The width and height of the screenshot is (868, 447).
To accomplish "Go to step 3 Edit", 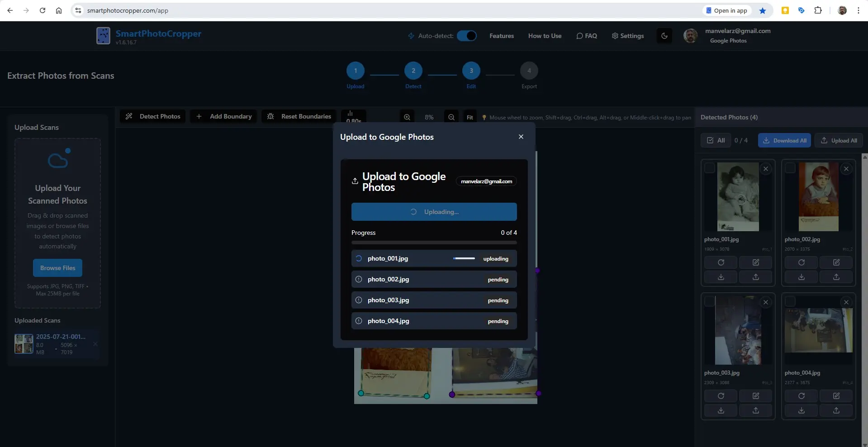I will (x=471, y=71).
